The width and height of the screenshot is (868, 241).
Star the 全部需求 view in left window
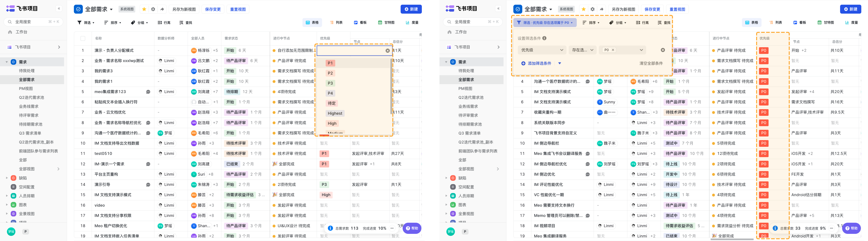(144, 9)
